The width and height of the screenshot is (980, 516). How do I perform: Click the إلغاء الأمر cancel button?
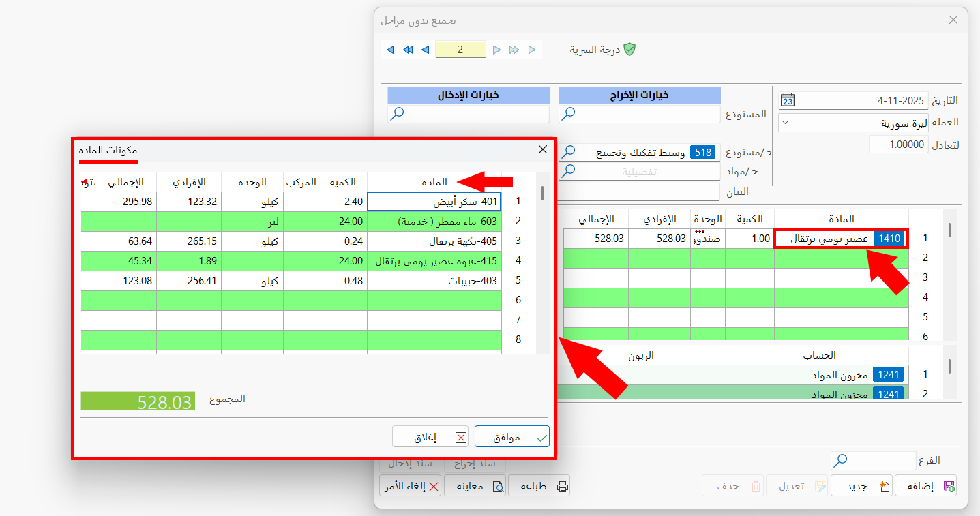(411, 486)
